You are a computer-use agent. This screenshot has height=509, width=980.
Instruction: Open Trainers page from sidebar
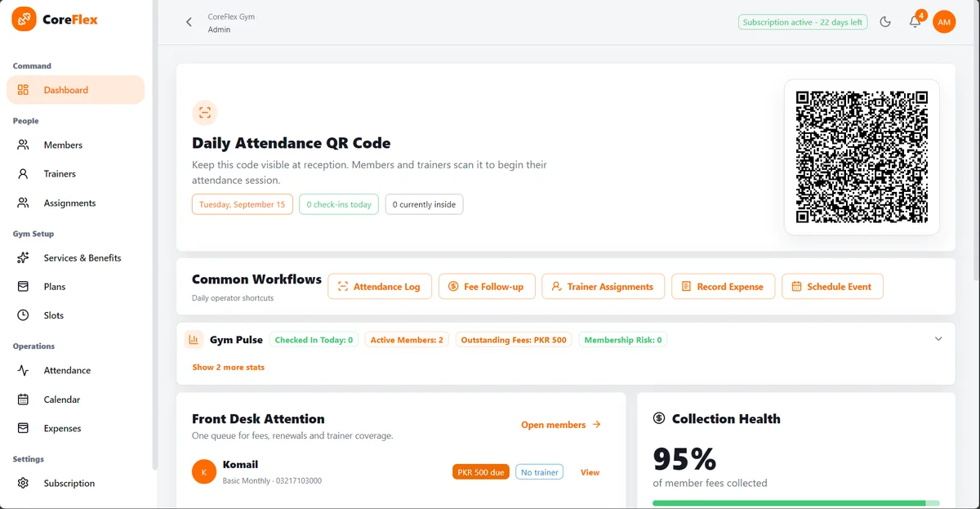[75, 174]
